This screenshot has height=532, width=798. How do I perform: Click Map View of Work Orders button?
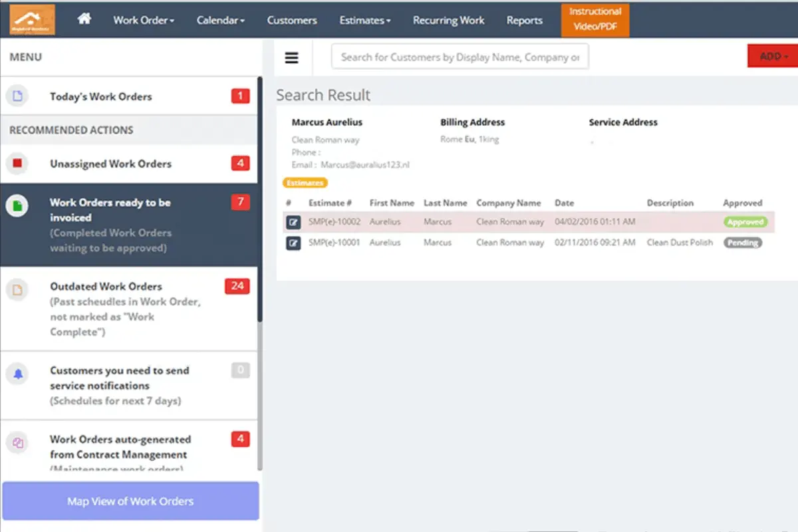tap(130, 501)
